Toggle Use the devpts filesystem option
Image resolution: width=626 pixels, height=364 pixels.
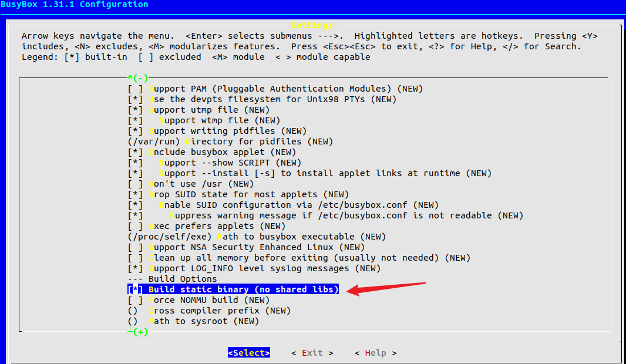coord(262,99)
